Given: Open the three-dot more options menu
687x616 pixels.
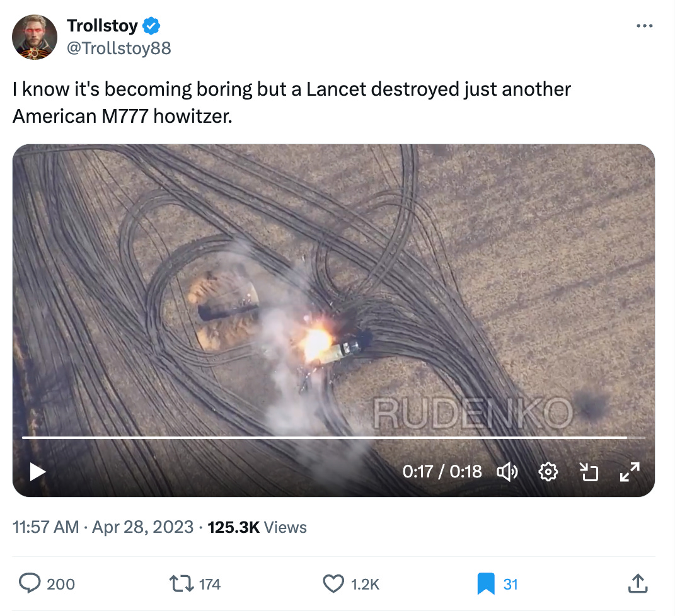Looking at the screenshot, I should pos(645,26).
